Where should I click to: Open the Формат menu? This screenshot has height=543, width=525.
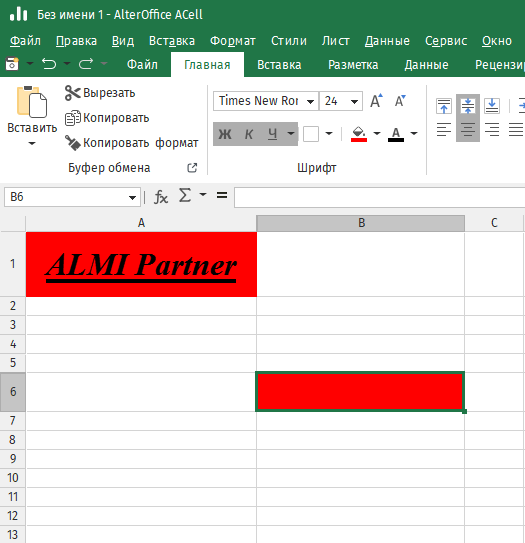click(233, 41)
